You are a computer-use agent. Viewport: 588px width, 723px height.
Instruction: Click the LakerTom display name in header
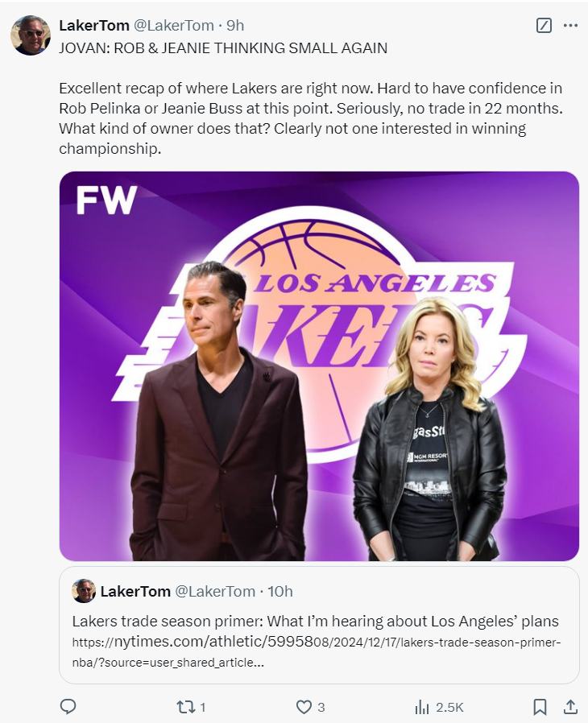pos(93,26)
